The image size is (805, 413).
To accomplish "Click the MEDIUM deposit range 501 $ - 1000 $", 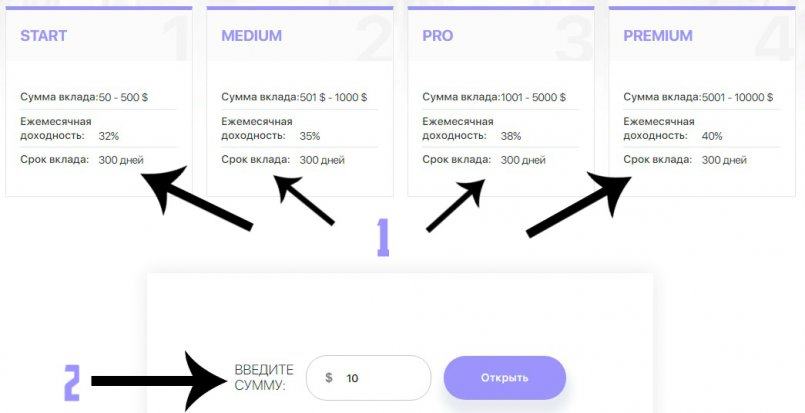I will [333, 97].
